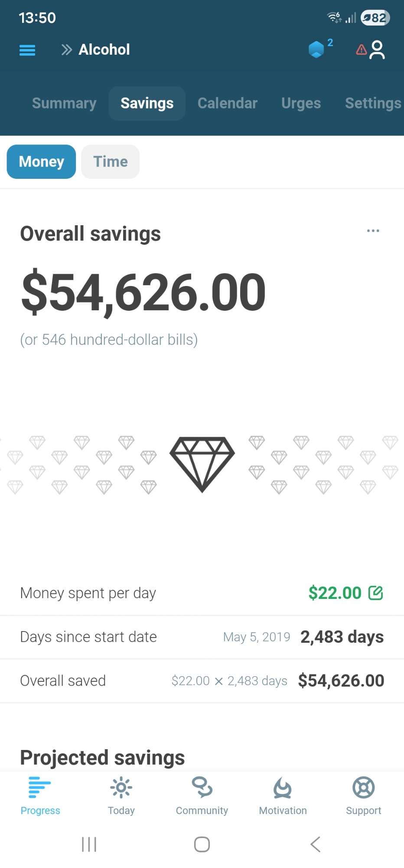Tap the large diamond milestone icon

point(202,464)
